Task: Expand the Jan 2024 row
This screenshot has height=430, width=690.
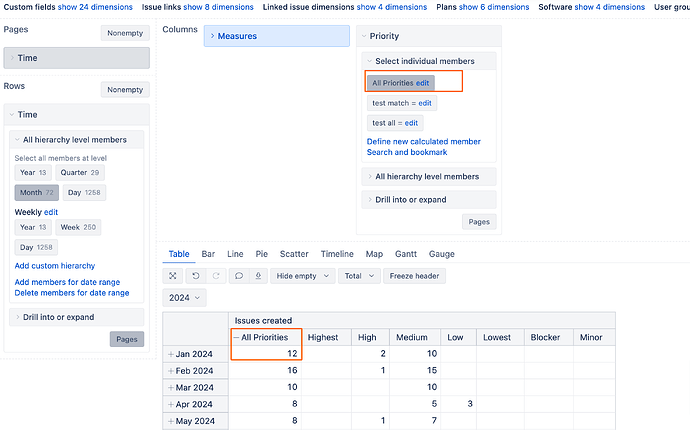Action: click(171, 354)
